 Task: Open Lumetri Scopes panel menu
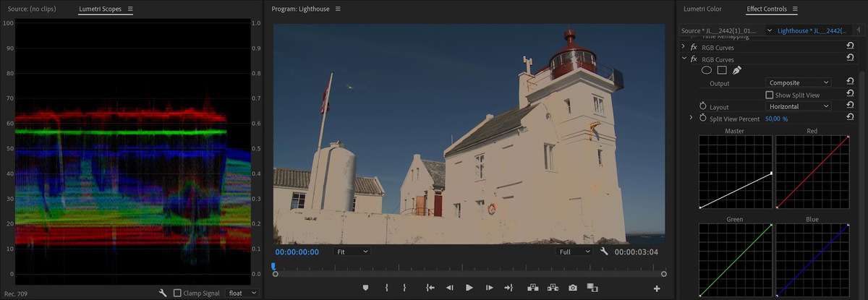click(130, 9)
